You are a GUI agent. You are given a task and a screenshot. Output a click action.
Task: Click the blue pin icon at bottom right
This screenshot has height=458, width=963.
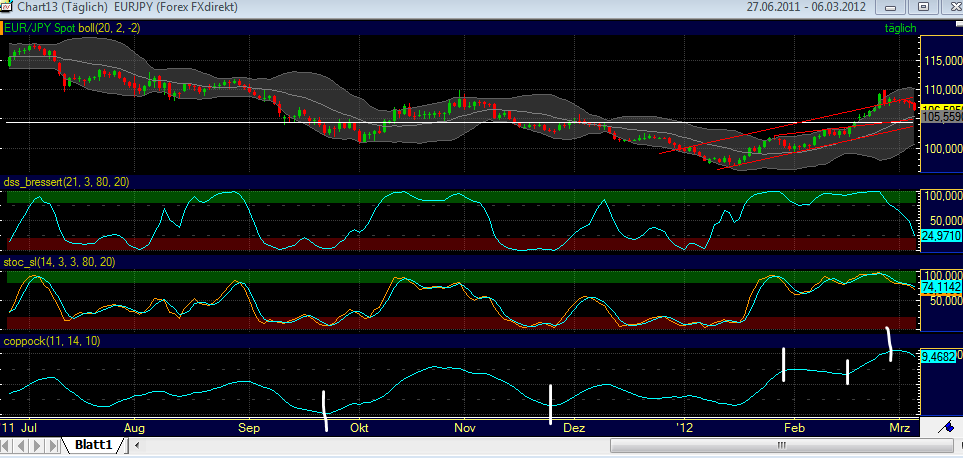(x=945, y=427)
